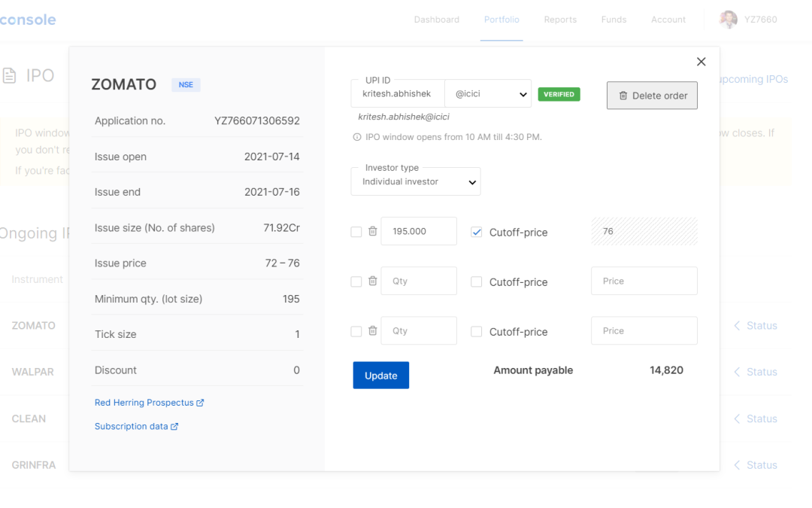Click the console logo

(x=28, y=20)
